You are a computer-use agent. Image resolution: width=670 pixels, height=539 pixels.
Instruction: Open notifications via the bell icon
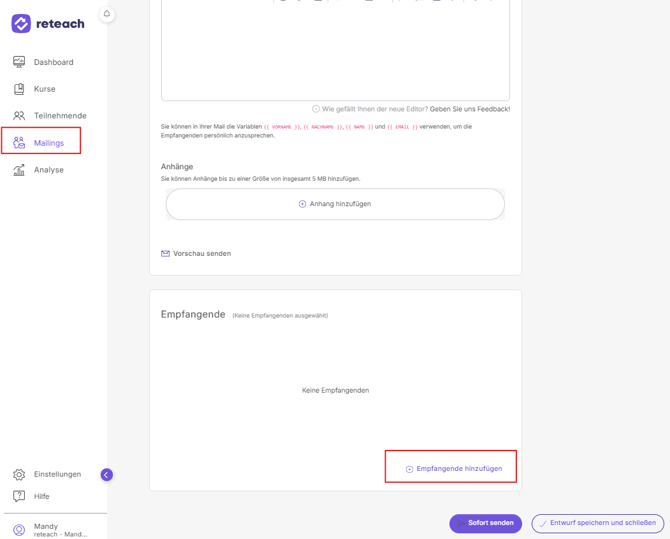pos(107,14)
